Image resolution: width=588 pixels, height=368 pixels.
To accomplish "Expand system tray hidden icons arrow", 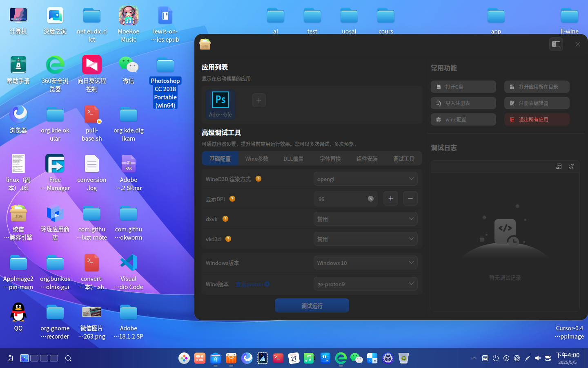I will tap(474, 358).
